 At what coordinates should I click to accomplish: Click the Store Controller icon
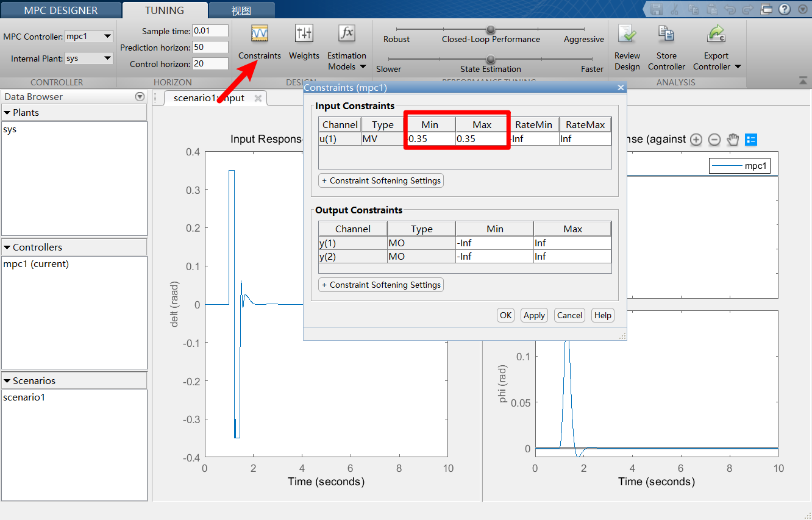[x=666, y=34]
